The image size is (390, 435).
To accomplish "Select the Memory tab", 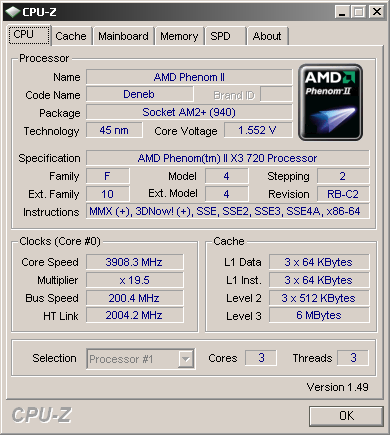I will [x=179, y=36].
